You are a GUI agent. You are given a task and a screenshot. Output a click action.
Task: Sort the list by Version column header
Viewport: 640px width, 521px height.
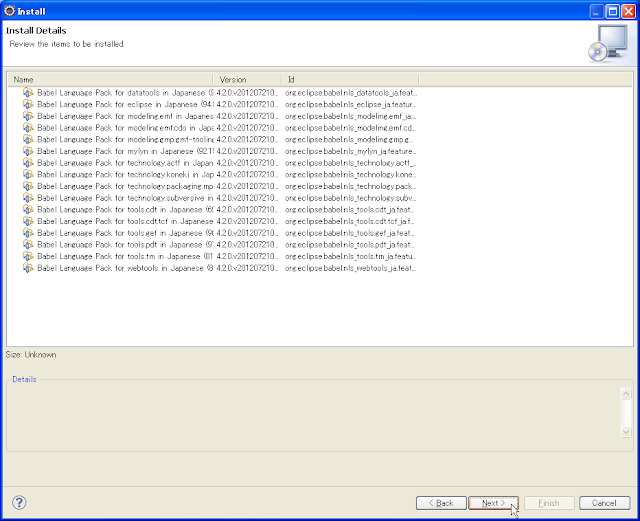[x=247, y=80]
